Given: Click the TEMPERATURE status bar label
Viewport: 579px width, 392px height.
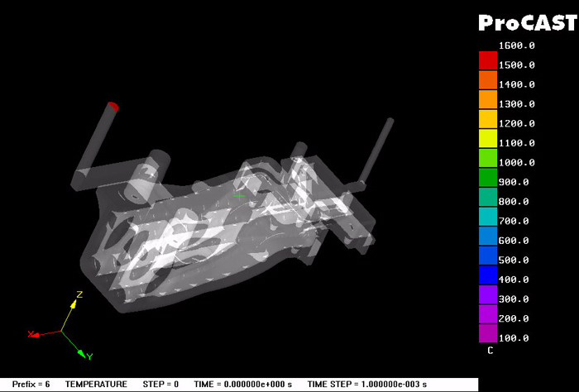Looking at the screenshot, I should tap(96, 385).
